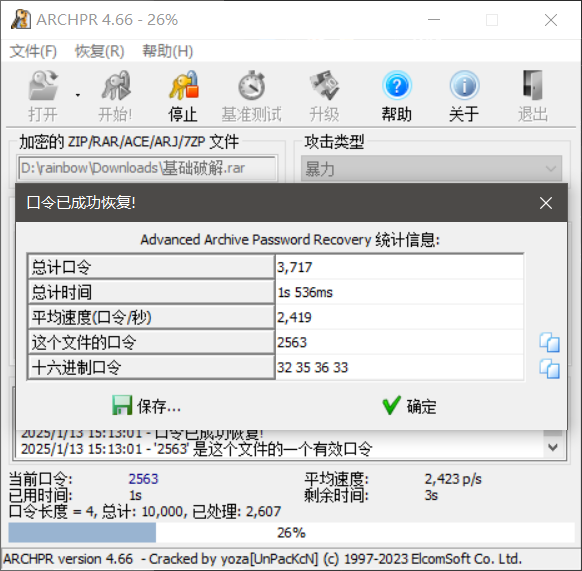Close the password recovered dialog

pos(546,203)
